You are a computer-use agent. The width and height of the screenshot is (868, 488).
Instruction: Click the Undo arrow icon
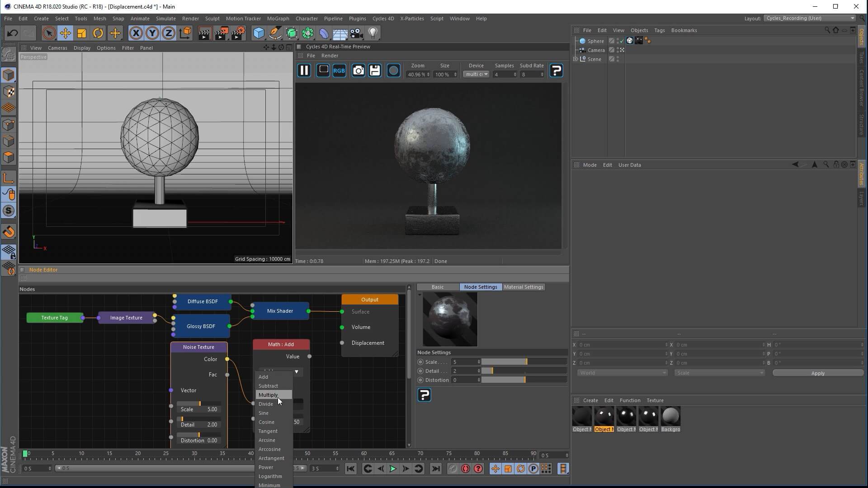click(x=12, y=33)
